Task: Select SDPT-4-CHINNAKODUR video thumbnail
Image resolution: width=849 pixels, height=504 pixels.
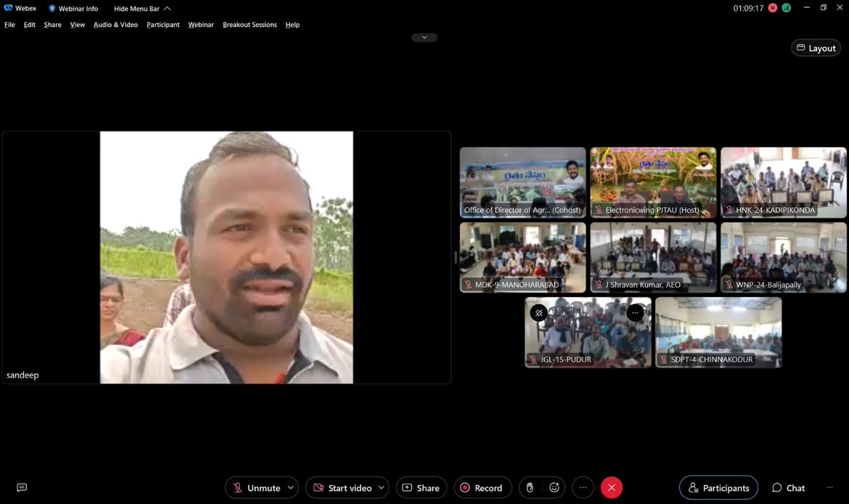Action: (719, 332)
